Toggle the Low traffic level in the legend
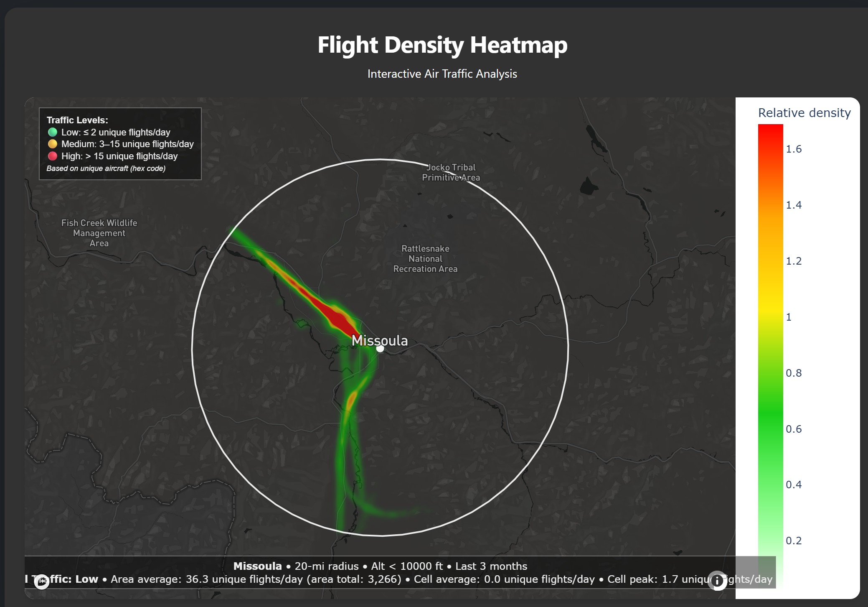The image size is (868, 607). [116, 132]
